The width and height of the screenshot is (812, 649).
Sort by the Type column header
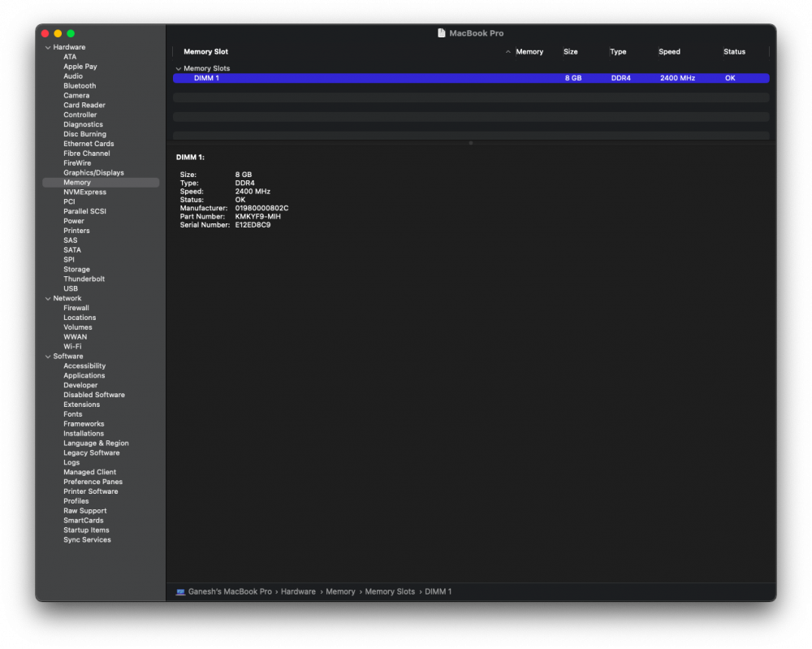coord(618,52)
